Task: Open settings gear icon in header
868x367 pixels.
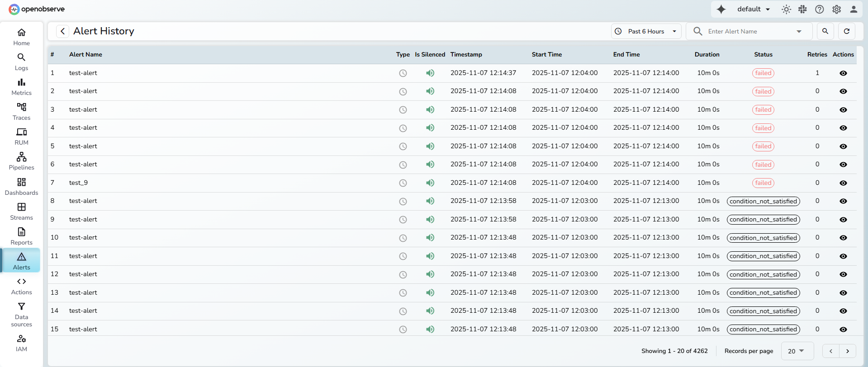Action: click(x=836, y=9)
